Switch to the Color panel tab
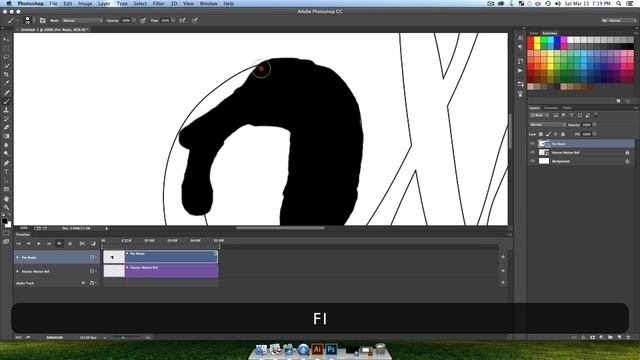Screen dimensions: 640x360 click(533, 33)
